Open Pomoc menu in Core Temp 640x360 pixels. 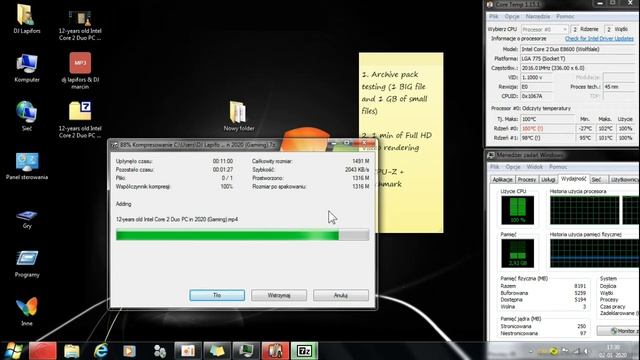point(565,16)
